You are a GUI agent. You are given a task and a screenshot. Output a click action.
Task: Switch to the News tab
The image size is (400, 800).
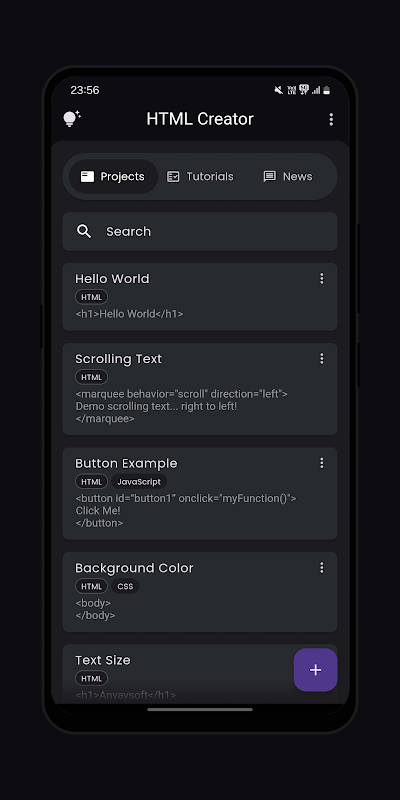(288, 177)
